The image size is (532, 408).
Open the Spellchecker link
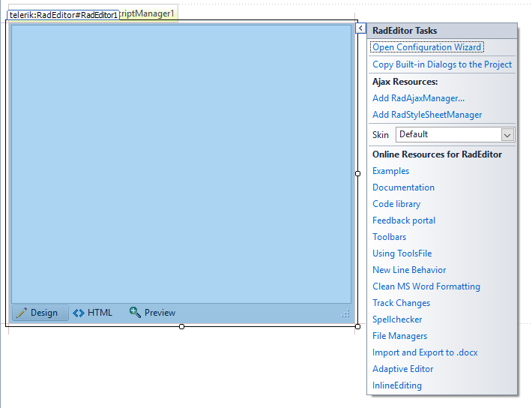pos(397,319)
